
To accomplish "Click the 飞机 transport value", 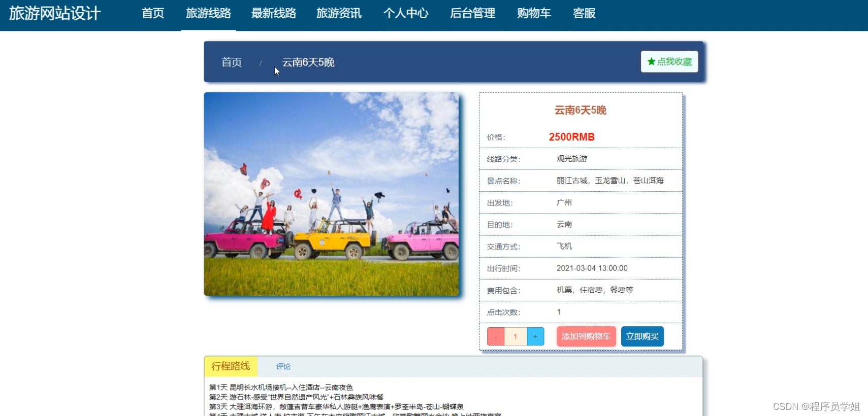I will (x=564, y=246).
